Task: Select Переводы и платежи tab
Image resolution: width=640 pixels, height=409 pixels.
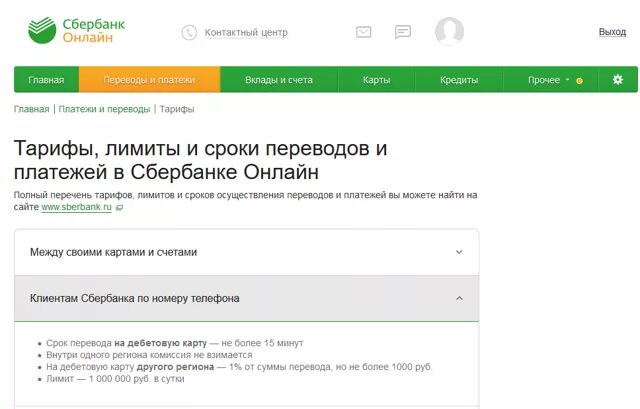Action: (149, 80)
